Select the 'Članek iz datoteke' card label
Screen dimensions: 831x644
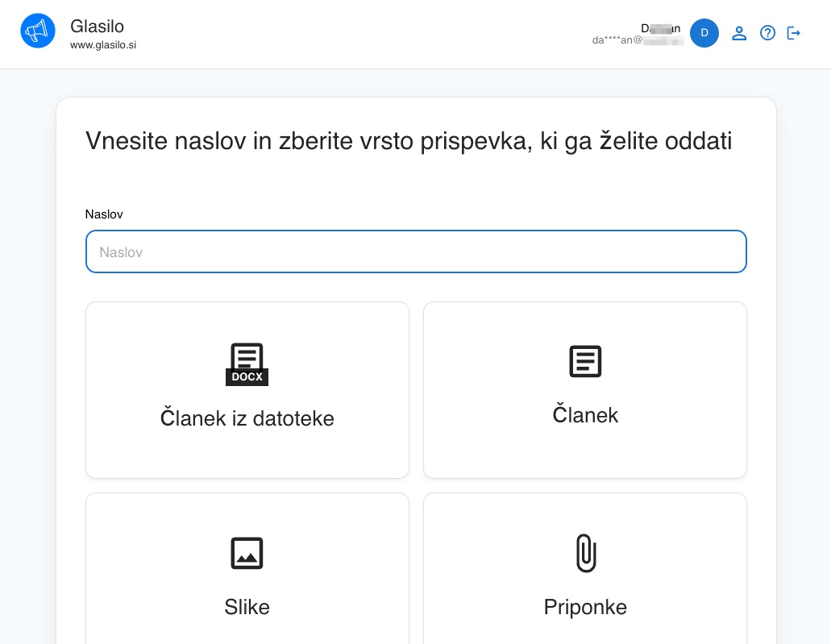[247, 418]
